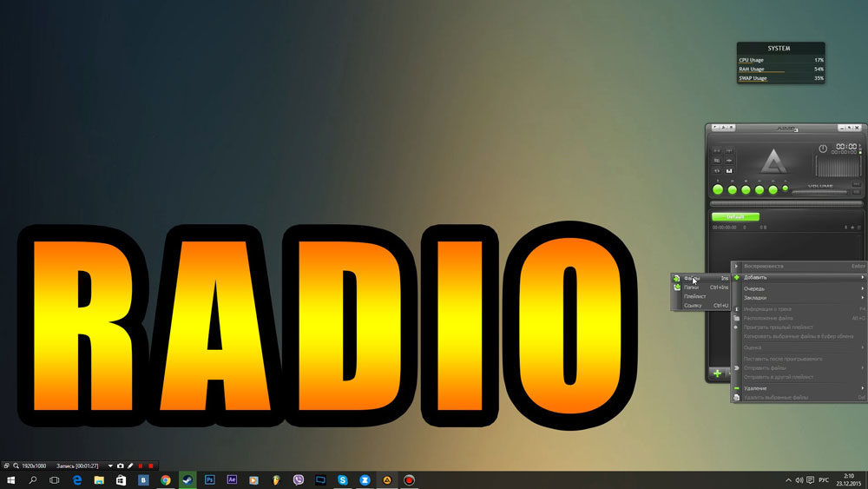Expand the Удаление submenu

[799, 388]
